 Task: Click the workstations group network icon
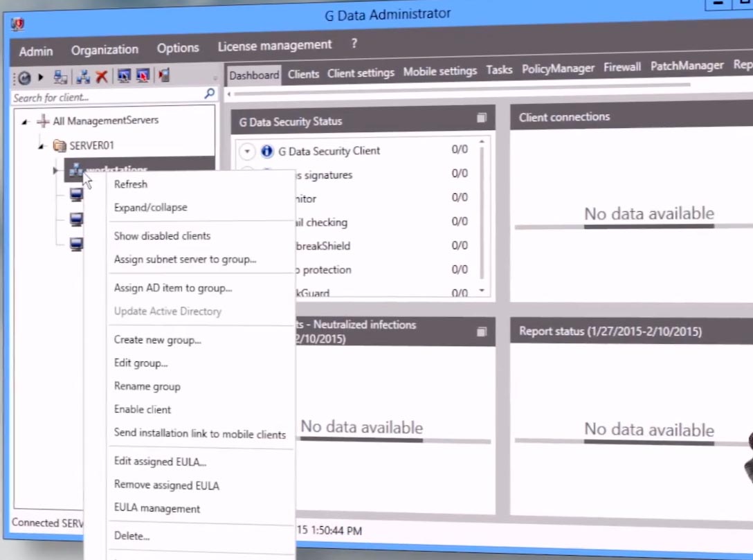click(x=75, y=169)
